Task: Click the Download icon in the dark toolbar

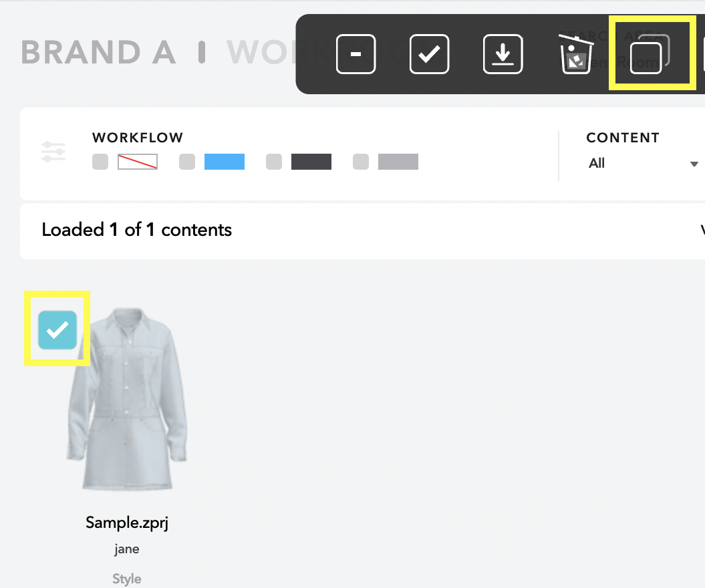Action: pos(503,54)
